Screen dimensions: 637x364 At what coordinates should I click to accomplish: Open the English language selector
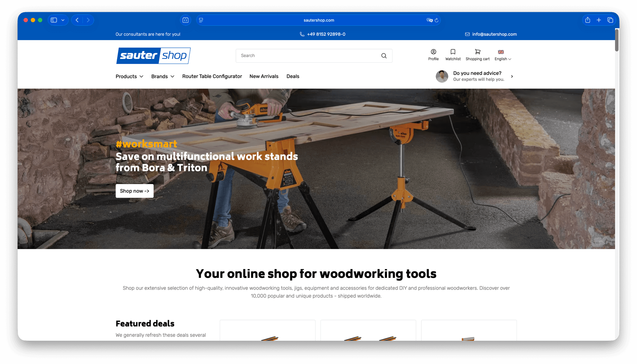[x=503, y=55]
